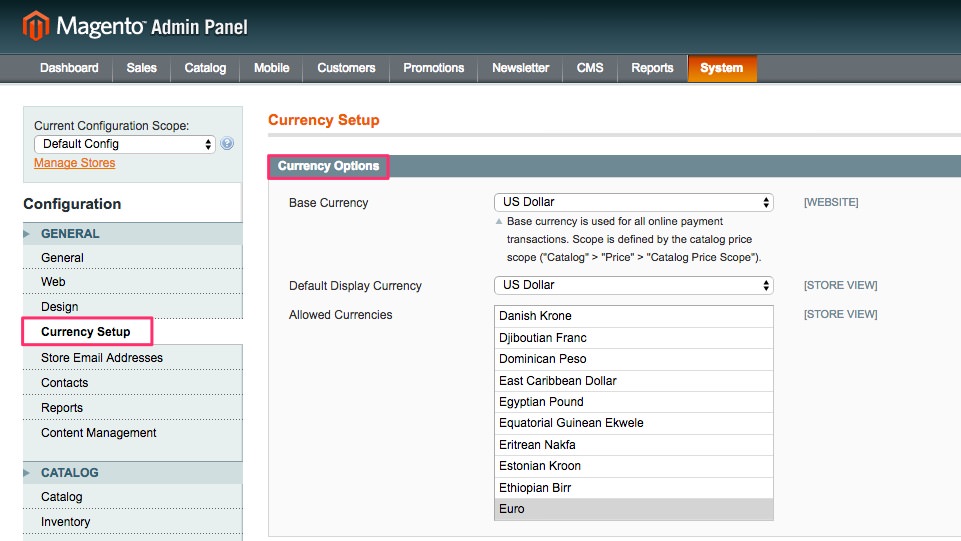
Task: Open the Default Display Currency dropdown
Action: pos(634,285)
